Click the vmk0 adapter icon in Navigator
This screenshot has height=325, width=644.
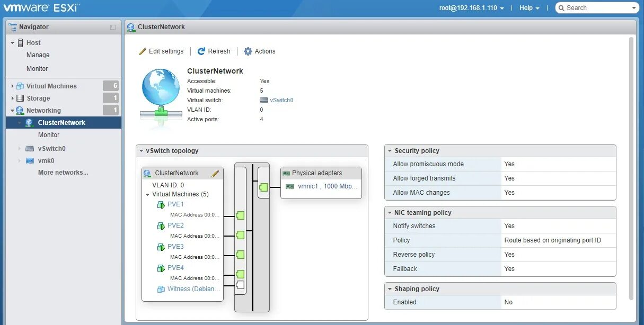tap(30, 161)
